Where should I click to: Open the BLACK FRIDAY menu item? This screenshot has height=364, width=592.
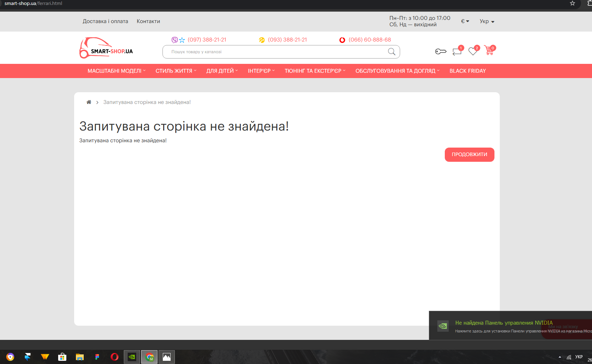(x=467, y=71)
